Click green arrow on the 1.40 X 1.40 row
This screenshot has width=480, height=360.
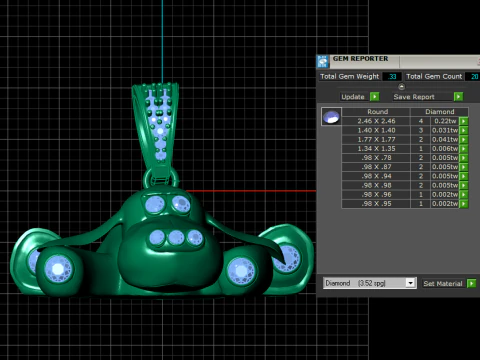(x=464, y=130)
